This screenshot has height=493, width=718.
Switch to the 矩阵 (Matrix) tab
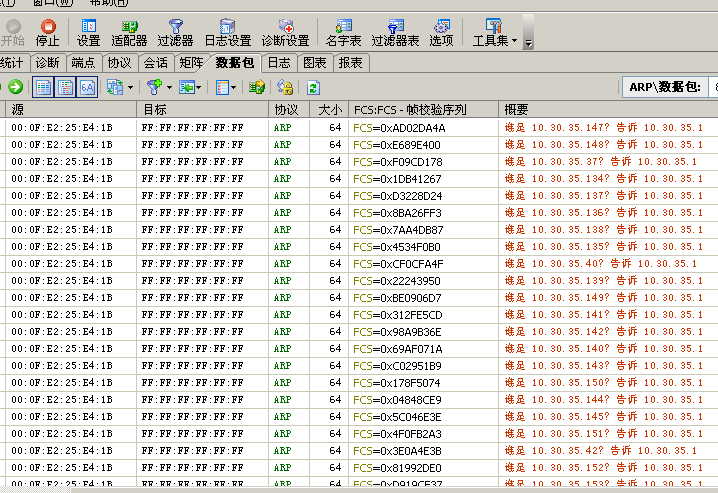pyautogui.click(x=191, y=62)
